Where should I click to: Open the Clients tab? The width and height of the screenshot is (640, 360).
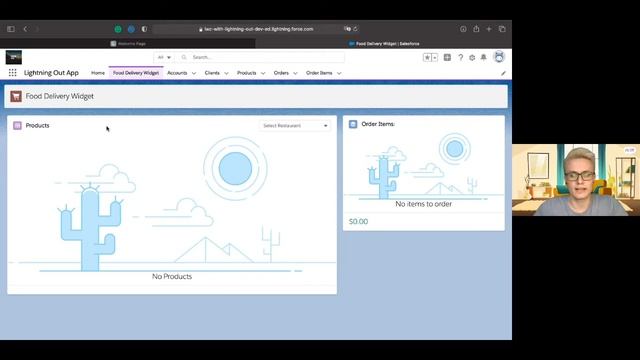coord(212,73)
